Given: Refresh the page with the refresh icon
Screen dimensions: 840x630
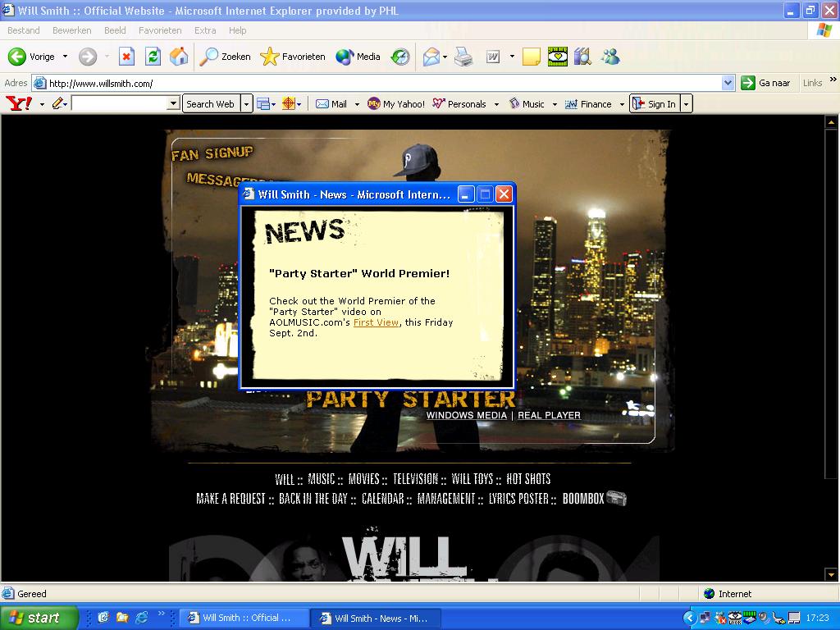Looking at the screenshot, I should (153, 57).
